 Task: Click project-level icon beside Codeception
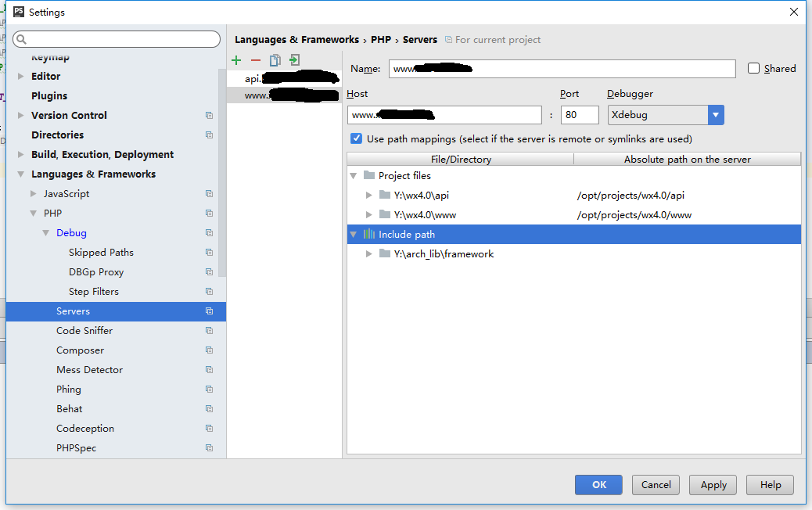pyautogui.click(x=209, y=429)
